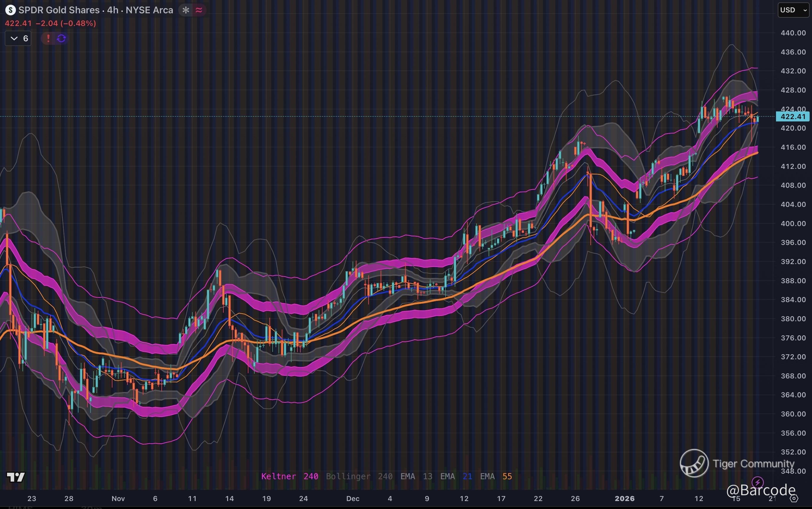The height and width of the screenshot is (509, 812).
Task: Click the SPDR symbol logo icon
Action: point(10,10)
